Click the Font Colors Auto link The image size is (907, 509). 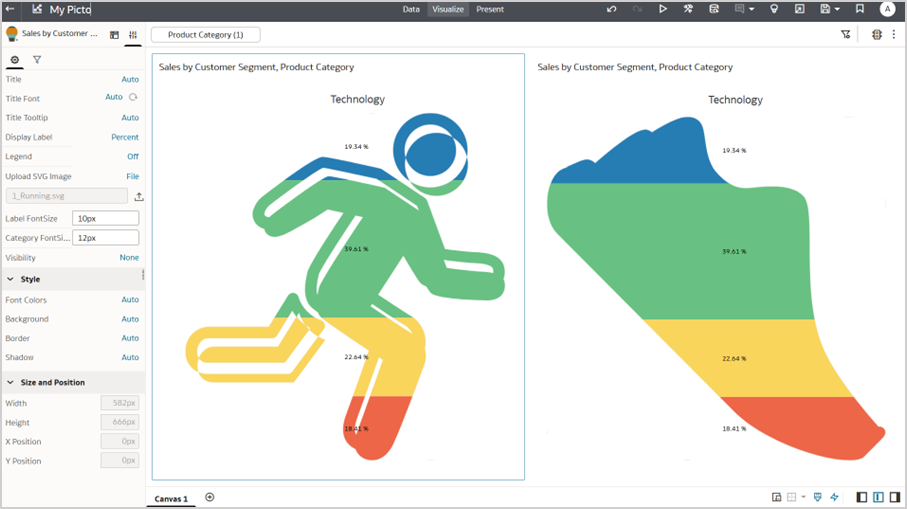(x=130, y=300)
